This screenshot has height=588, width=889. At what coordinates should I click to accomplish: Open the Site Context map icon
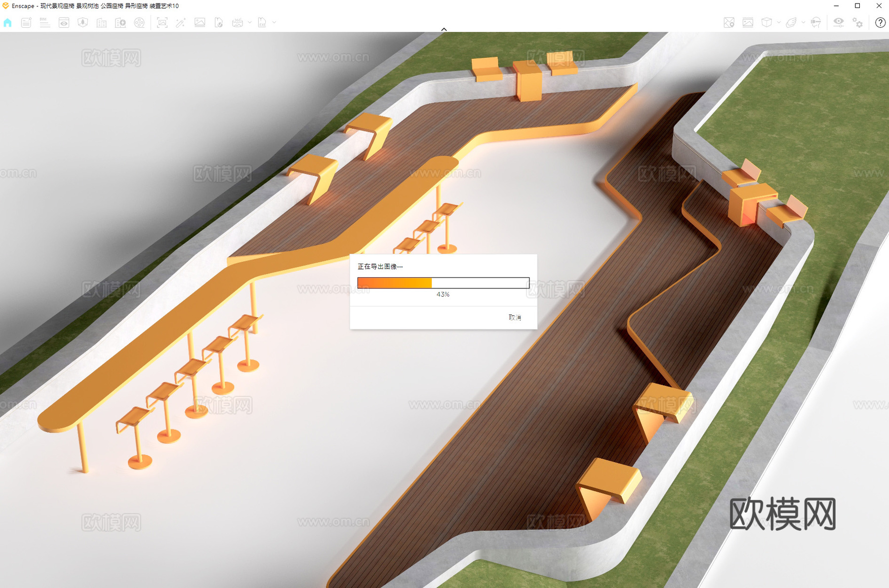pos(82,23)
